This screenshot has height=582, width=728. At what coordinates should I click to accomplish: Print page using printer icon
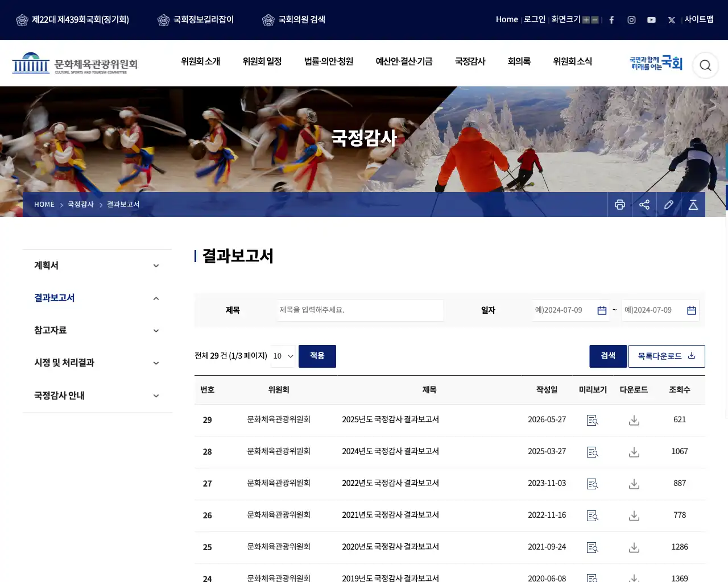(x=620, y=205)
